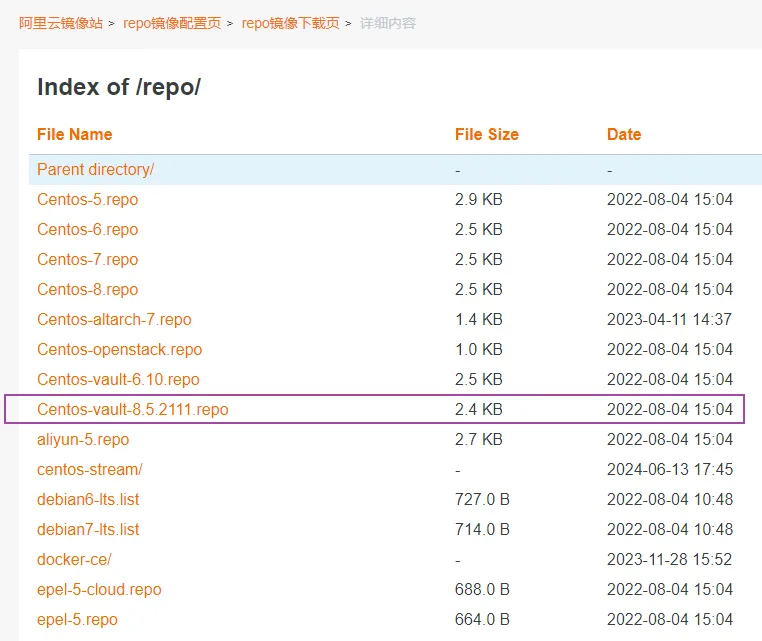Click Centos-openstack.repo file link

(119, 349)
